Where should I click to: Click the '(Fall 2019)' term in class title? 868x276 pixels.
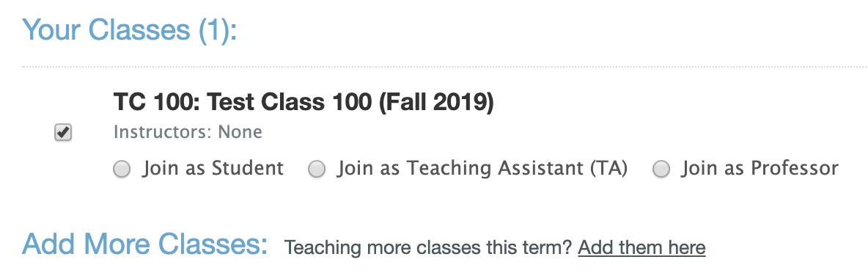tap(435, 102)
